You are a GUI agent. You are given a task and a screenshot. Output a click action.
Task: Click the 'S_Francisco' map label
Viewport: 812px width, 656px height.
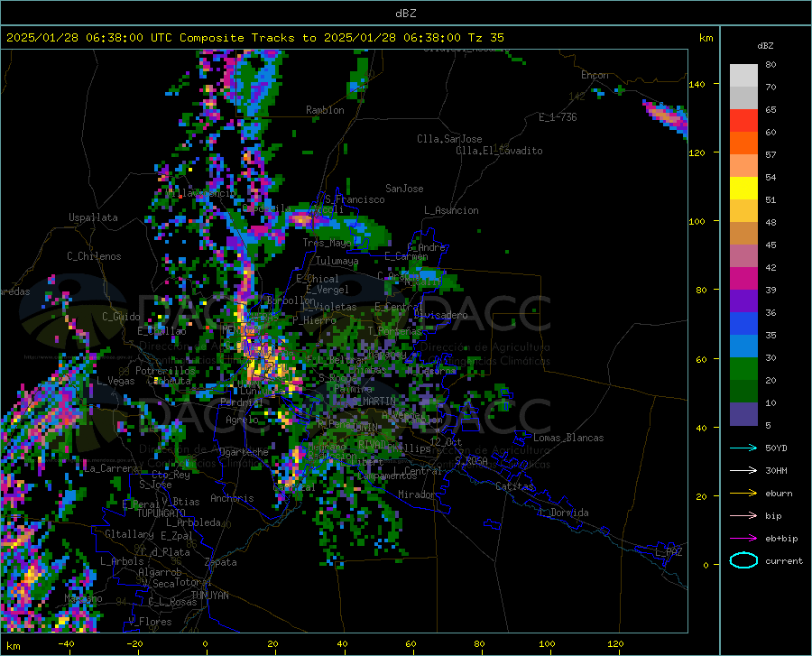click(x=355, y=199)
